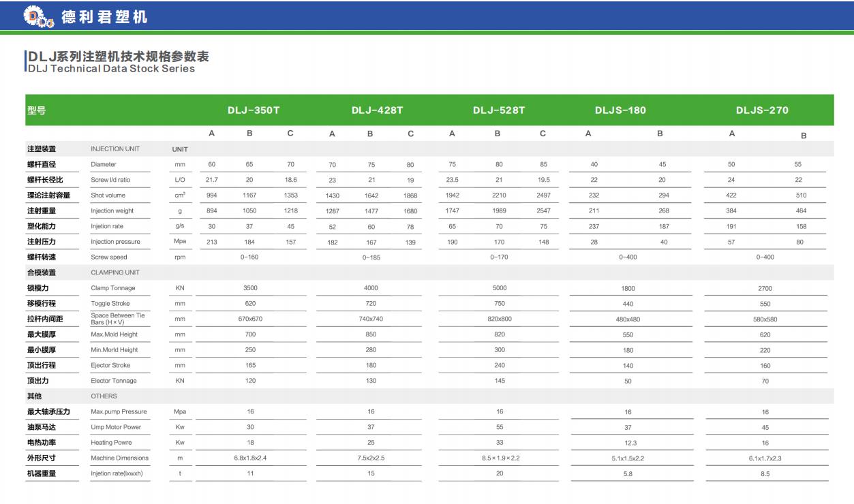Click the Injection weight label
The width and height of the screenshot is (854, 504).
(x=112, y=211)
